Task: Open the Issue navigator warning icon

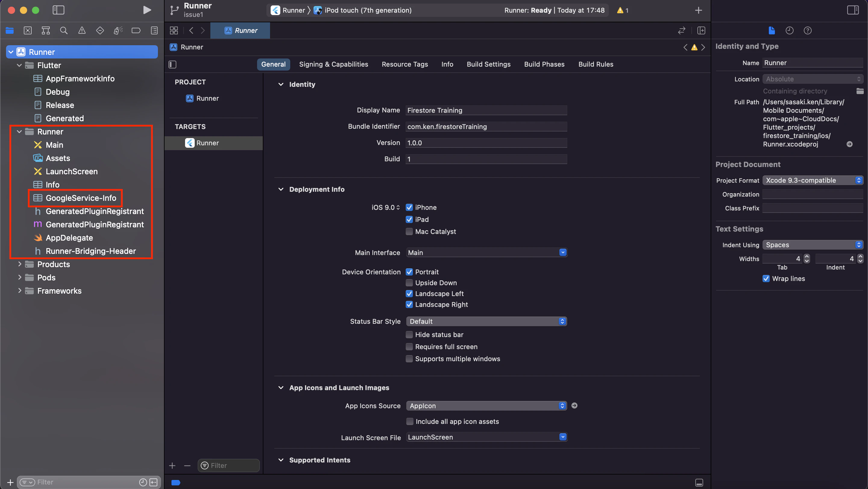Action: [x=82, y=31]
